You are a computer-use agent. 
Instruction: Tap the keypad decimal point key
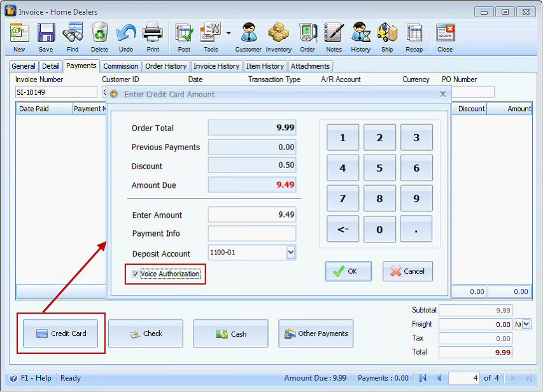click(x=416, y=229)
